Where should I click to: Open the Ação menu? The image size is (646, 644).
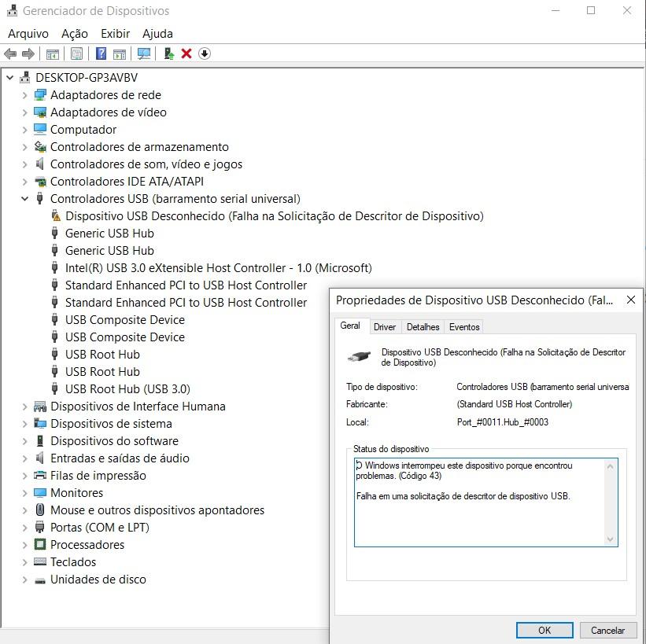[75, 33]
